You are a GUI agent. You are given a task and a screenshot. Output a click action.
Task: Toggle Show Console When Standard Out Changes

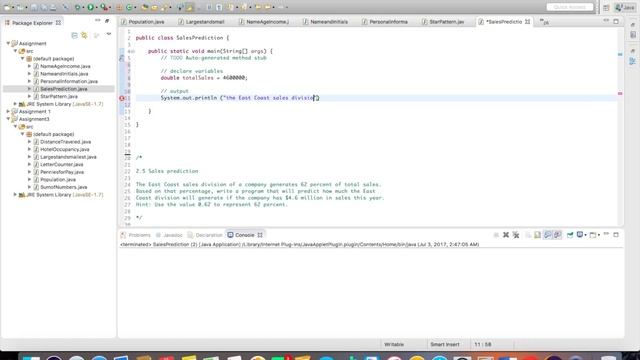coord(547,235)
